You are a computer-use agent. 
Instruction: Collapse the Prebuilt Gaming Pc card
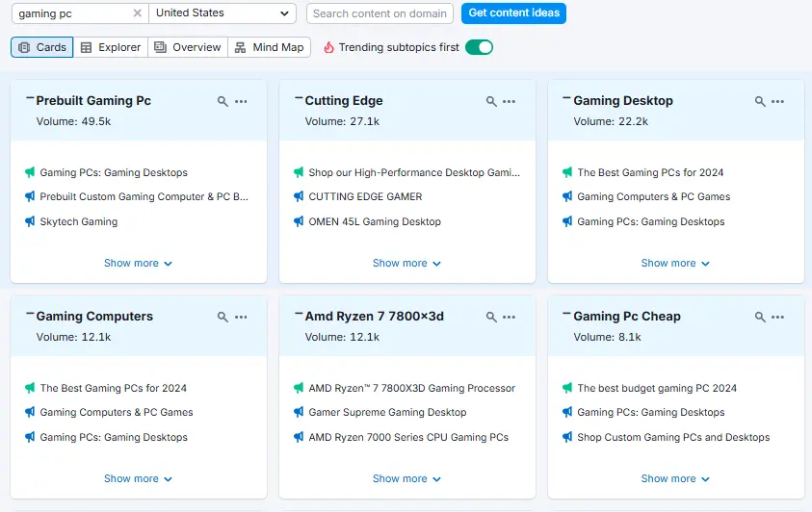(30, 98)
